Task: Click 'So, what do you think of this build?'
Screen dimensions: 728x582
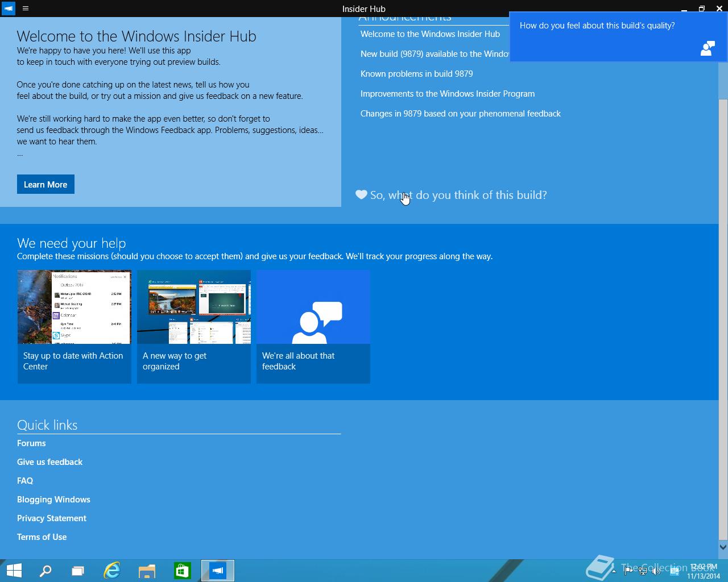Action: (x=458, y=195)
